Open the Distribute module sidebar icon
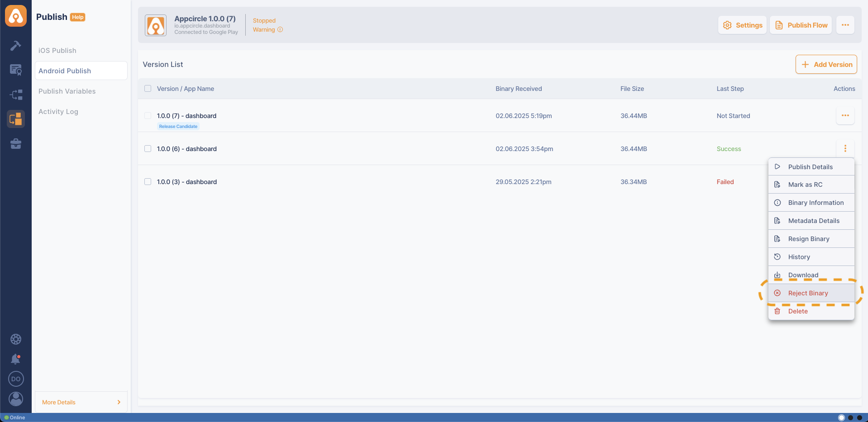 [16, 95]
